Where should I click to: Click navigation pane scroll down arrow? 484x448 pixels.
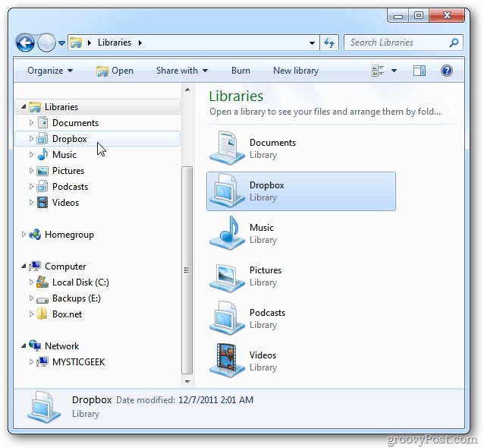pyautogui.click(x=187, y=382)
